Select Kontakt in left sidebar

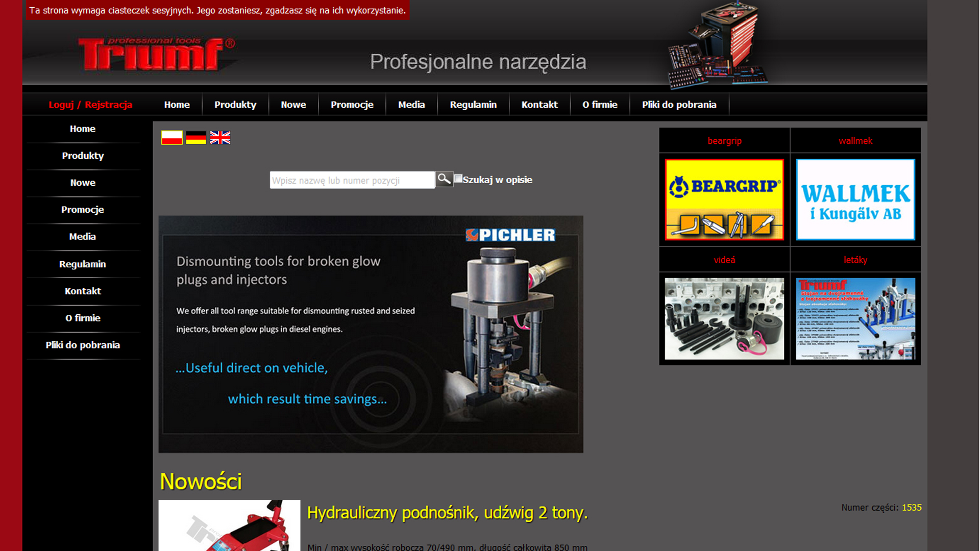click(x=83, y=291)
